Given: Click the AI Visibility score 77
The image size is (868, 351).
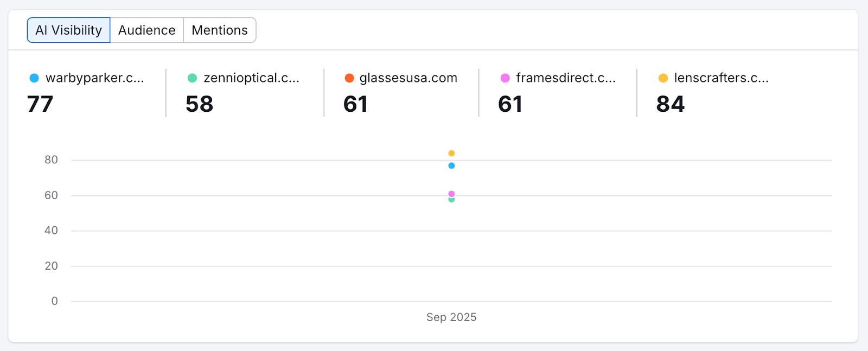Looking at the screenshot, I should coord(40,104).
